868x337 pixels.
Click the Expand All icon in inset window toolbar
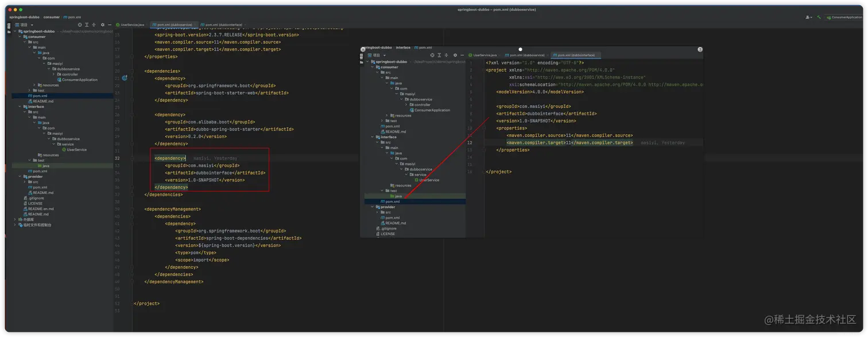click(439, 55)
